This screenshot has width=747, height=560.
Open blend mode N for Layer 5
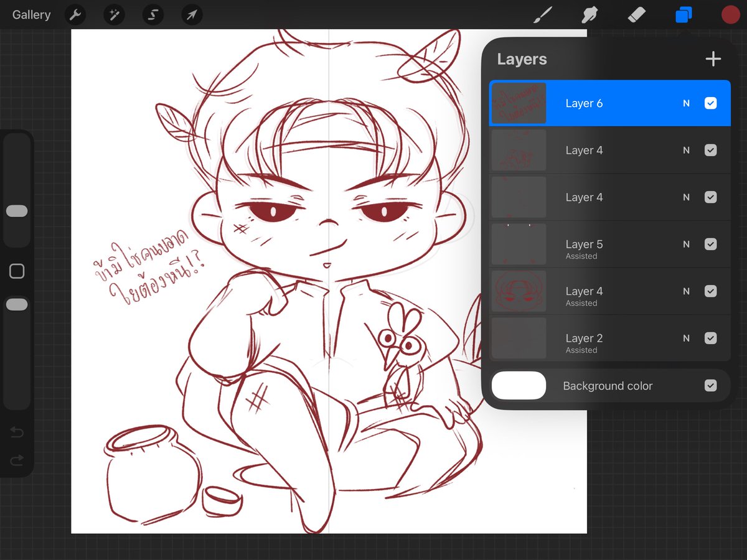click(686, 245)
